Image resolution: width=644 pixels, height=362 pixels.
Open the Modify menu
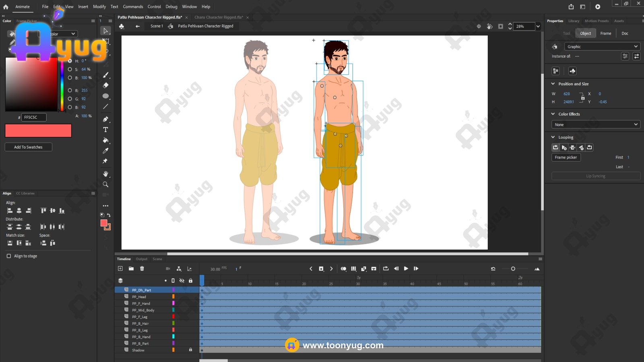coord(99,7)
